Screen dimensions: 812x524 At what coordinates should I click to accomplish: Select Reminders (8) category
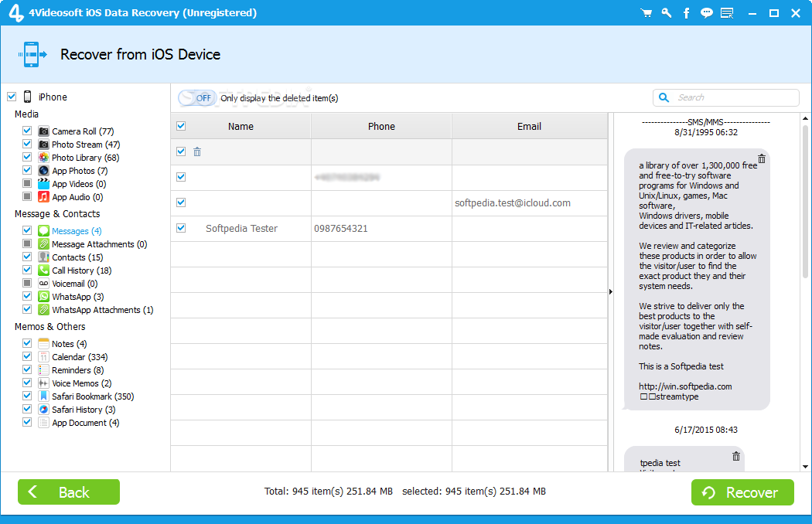click(x=77, y=370)
